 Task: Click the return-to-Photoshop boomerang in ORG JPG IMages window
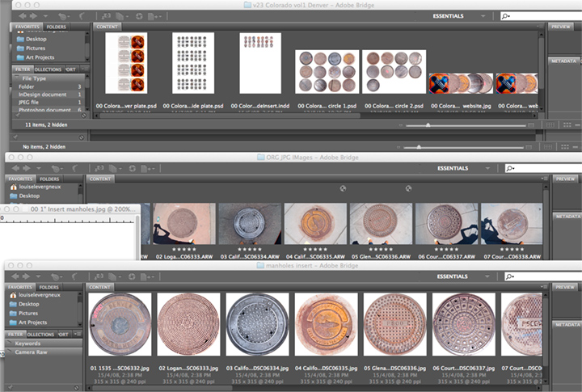[x=74, y=168]
